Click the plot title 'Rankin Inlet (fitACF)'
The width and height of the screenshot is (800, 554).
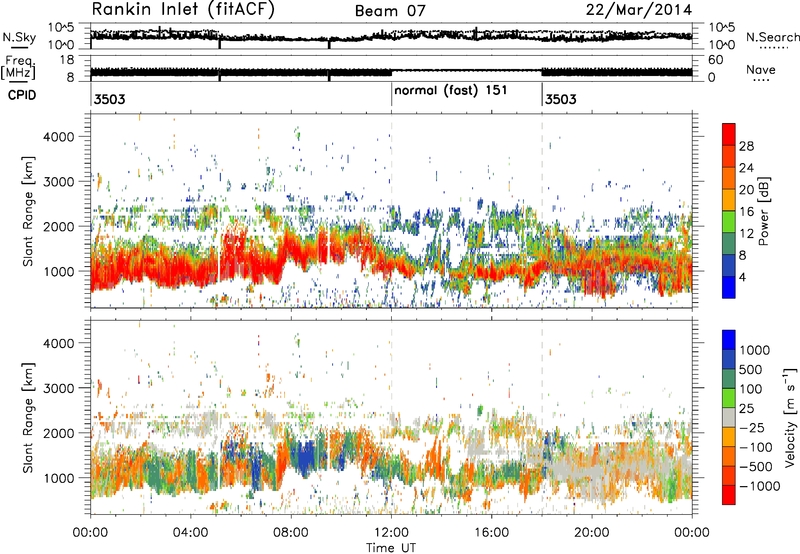183,10
